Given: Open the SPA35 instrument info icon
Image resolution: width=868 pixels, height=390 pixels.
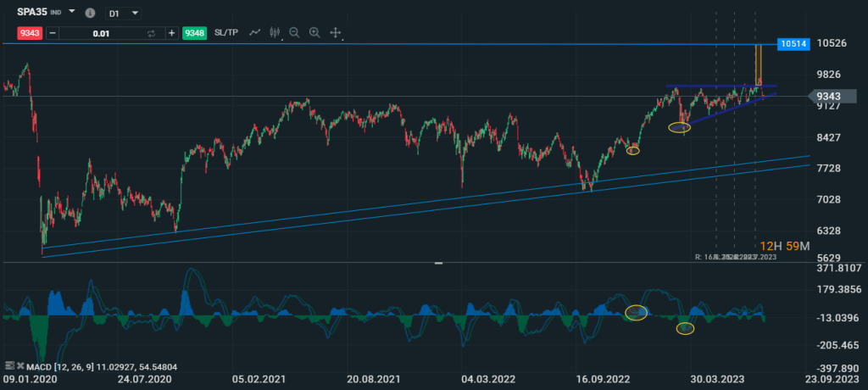Looking at the screenshot, I should (x=90, y=12).
